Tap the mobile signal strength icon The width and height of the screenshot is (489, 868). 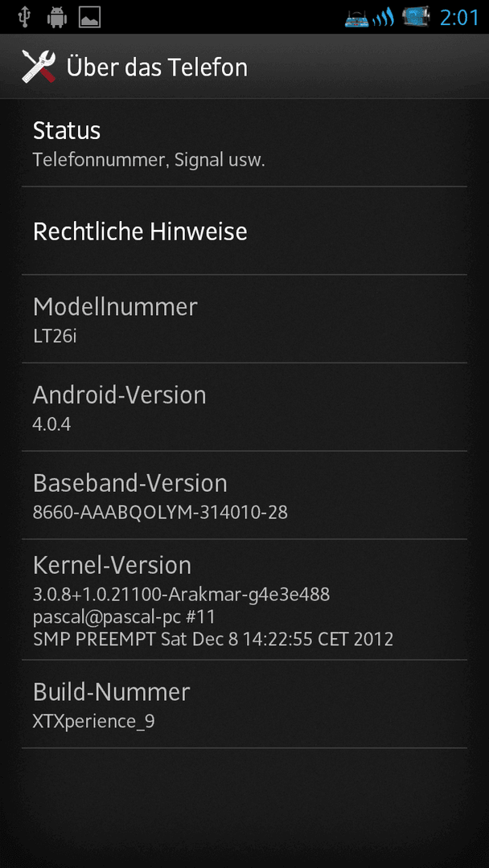pos(383,18)
